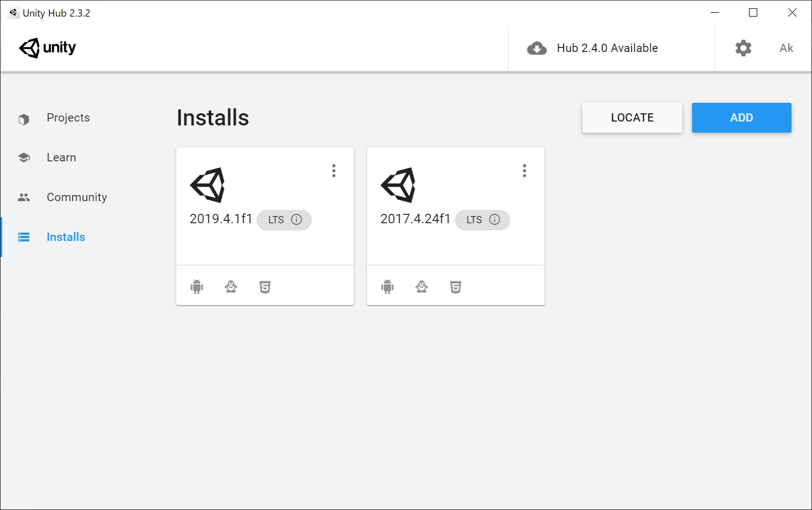Open the Projects section
Image resolution: width=812 pixels, height=510 pixels.
tap(68, 118)
